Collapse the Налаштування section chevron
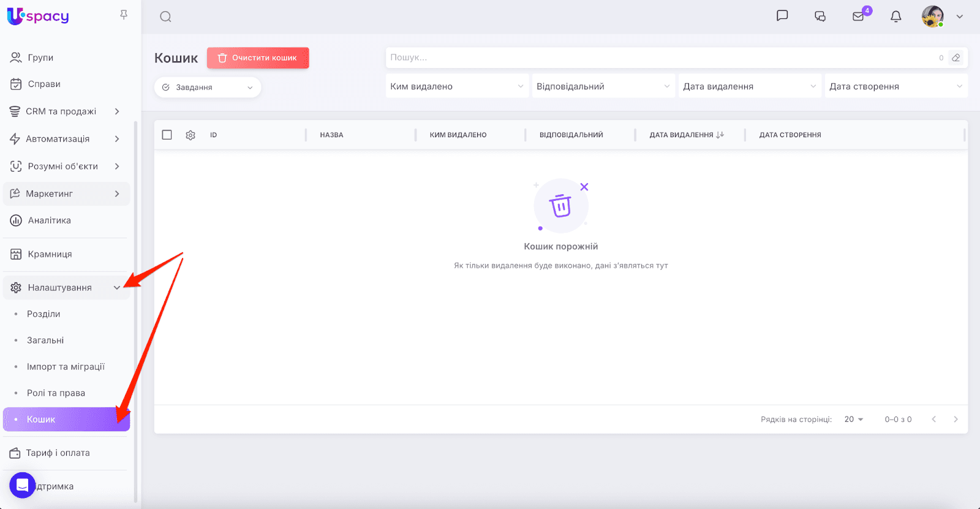Image resolution: width=980 pixels, height=509 pixels. click(117, 288)
